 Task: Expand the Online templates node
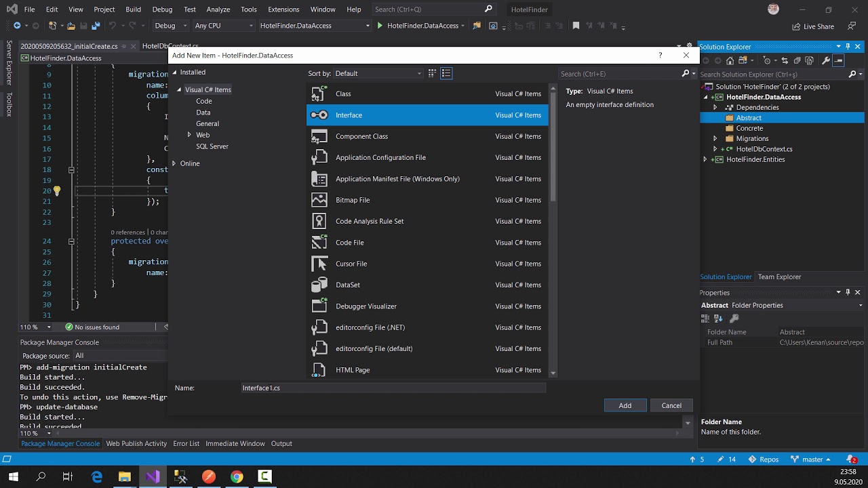pyautogui.click(x=174, y=163)
